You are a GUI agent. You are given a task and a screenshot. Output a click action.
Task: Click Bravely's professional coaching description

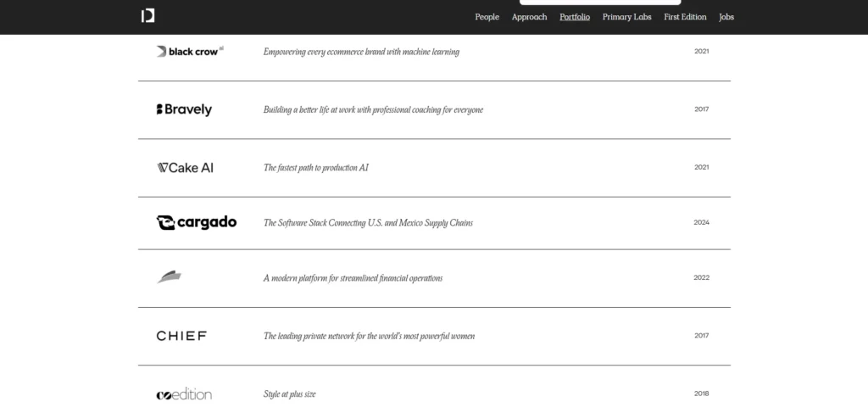pyautogui.click(x=373, y=110)
